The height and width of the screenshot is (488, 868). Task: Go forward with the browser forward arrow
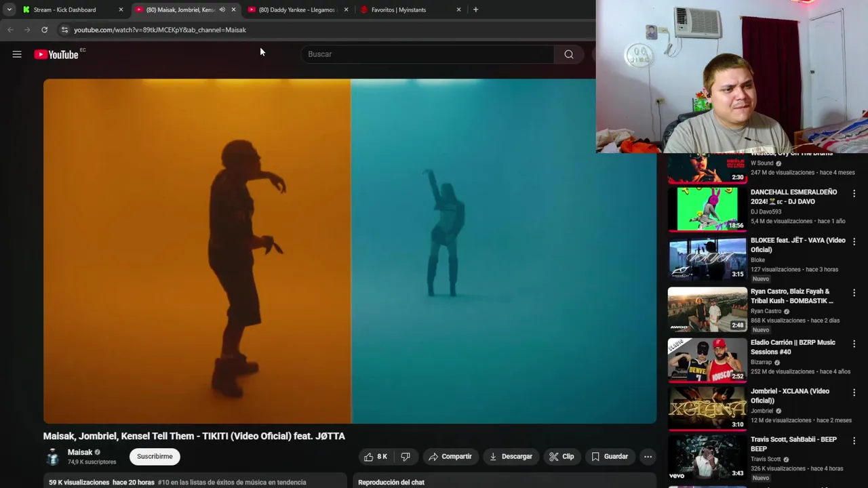[27, 30]
